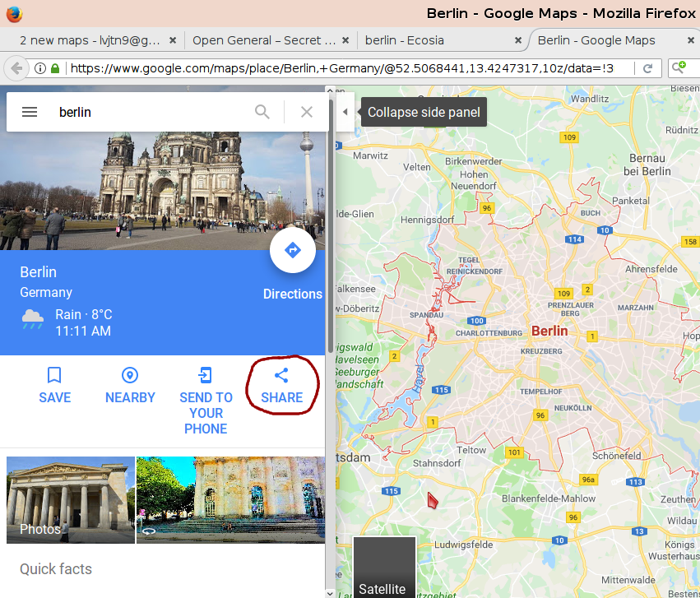Click the Wandlitz label on the map
The width and height of the screenshot is (700, 598).
click(590, 99)
